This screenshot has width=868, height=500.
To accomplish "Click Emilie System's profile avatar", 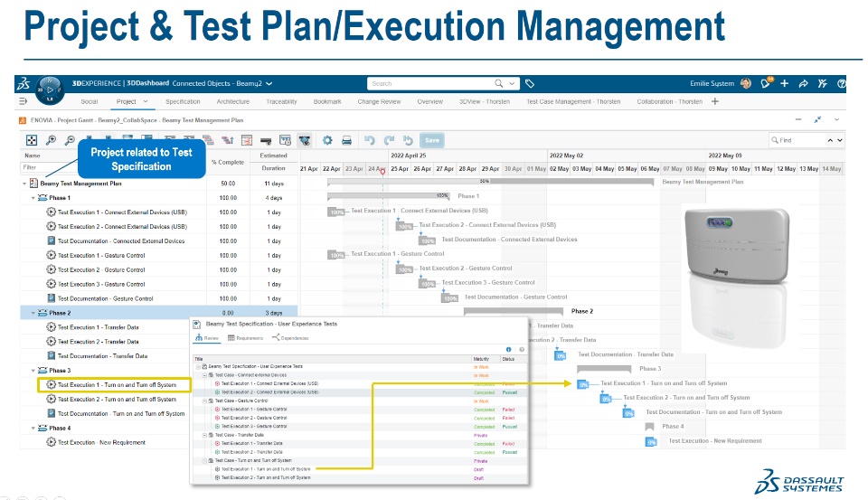I will click(746, 83).
